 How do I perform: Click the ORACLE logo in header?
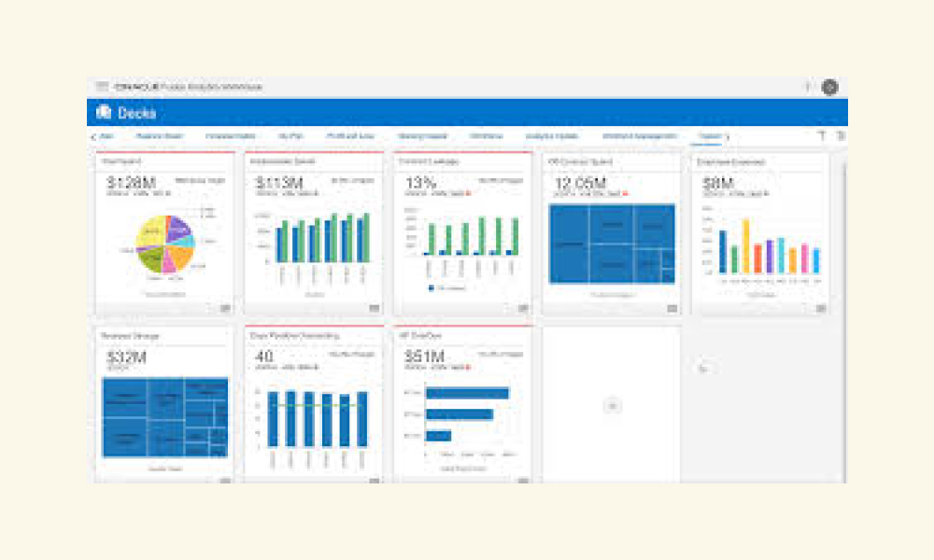pyautogui.click(x=136, y=87)
